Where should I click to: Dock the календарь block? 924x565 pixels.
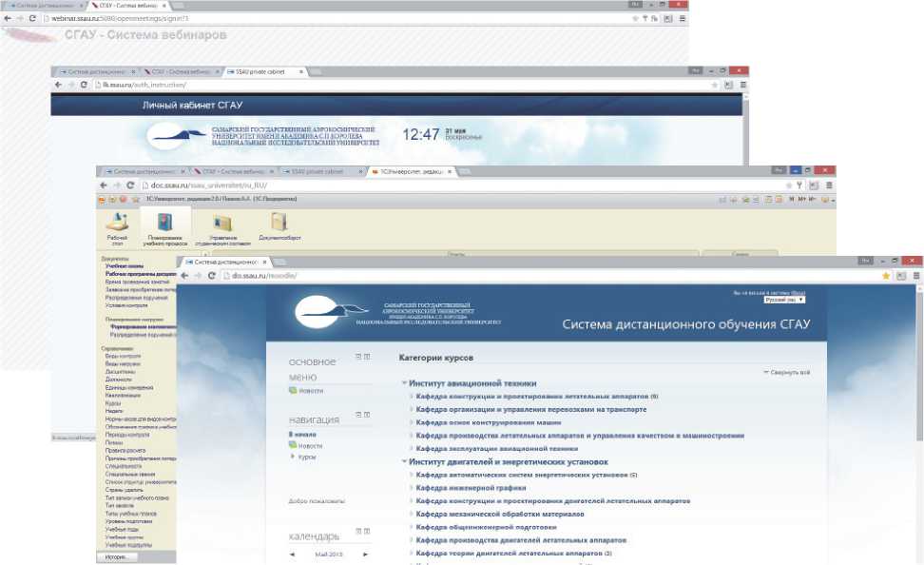[367, 531]
